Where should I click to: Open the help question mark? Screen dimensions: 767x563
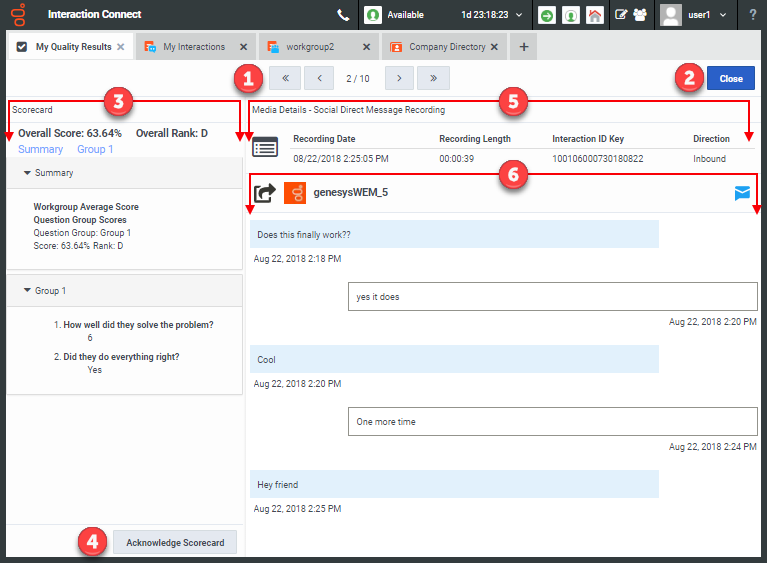tap(752, 15)
